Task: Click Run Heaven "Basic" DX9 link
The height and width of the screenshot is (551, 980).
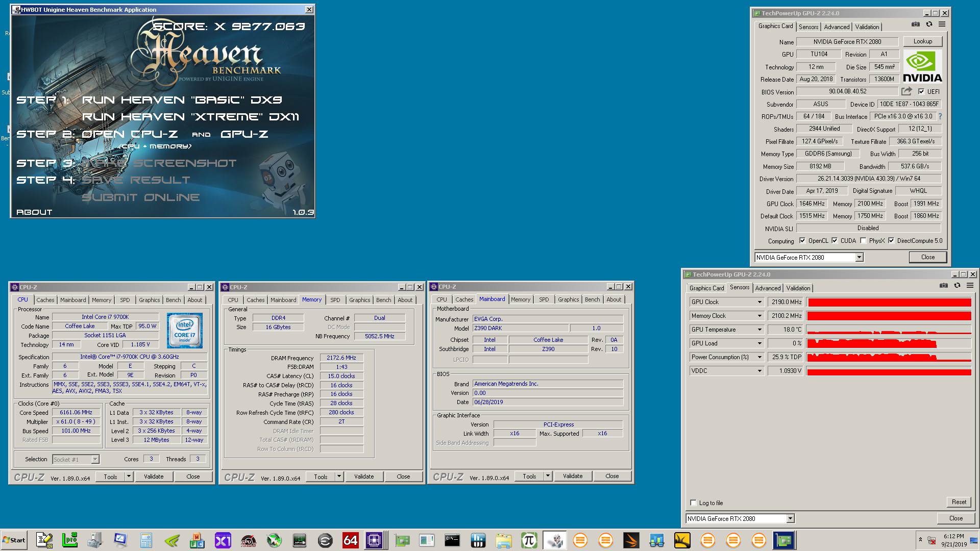Action: coord(182,100)
